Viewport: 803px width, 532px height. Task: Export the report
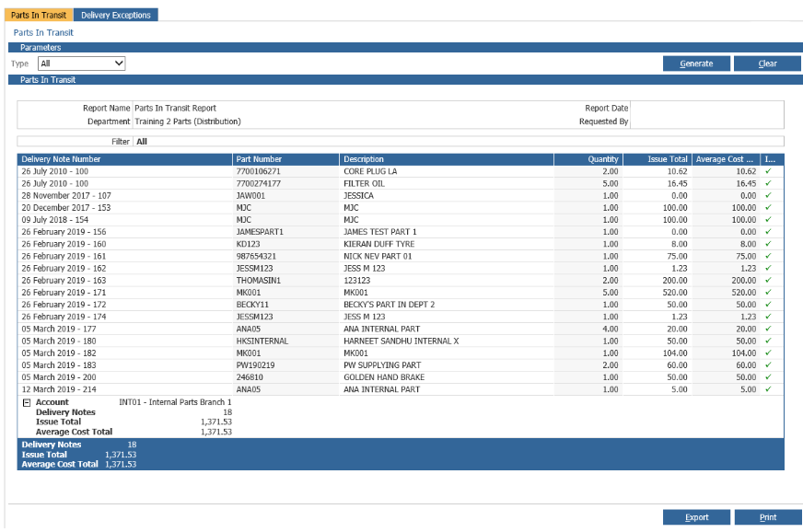coord(696,517)
